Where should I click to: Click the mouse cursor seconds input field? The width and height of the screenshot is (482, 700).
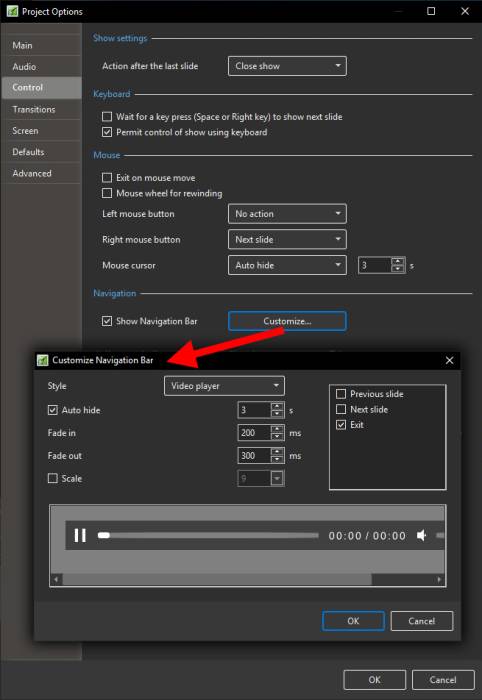pyautogui.click(x=375, y=265)
